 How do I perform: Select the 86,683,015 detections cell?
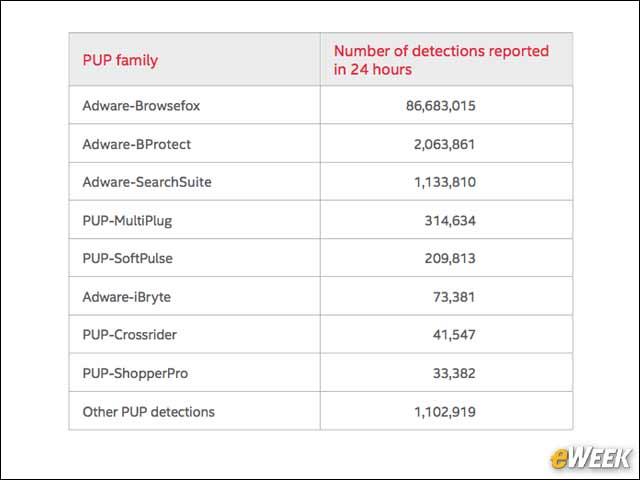pos(441,106)
